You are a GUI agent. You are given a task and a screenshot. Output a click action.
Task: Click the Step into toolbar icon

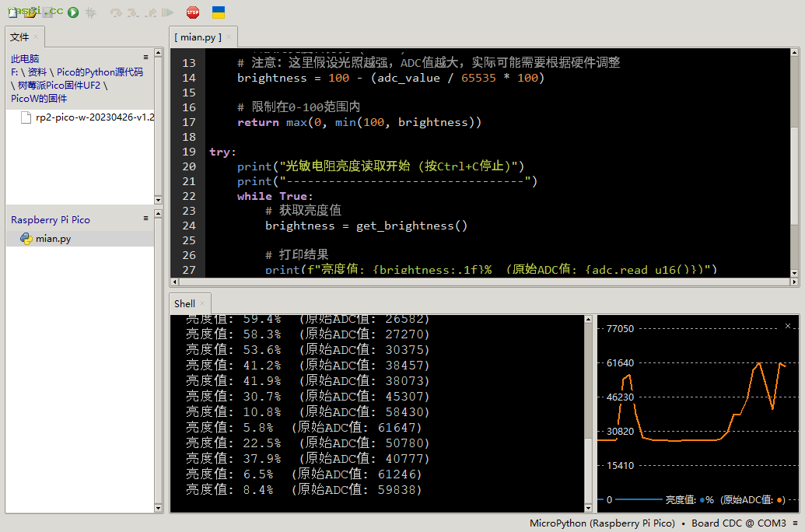click(133, 12)
